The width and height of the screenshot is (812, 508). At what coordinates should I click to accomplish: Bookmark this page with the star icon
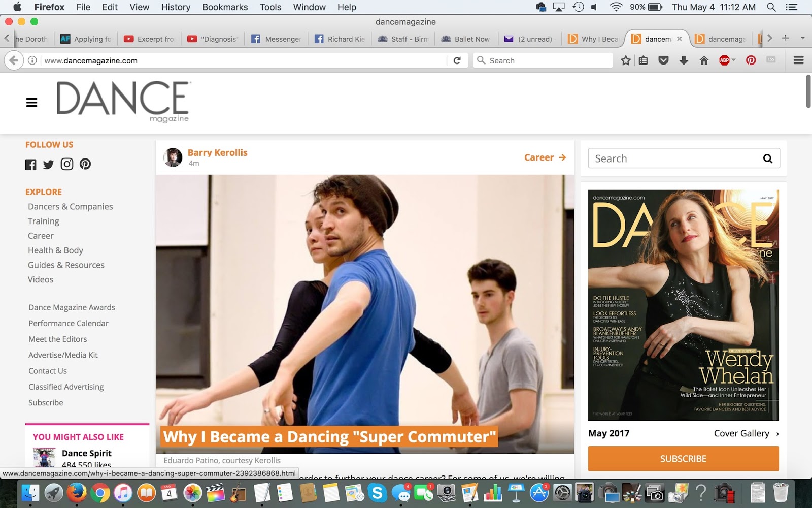[625, 60]
